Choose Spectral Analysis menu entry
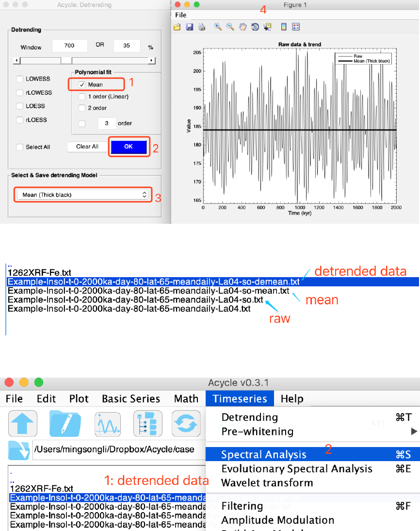This screenshot has width=420, height=531. pos(313,454)
